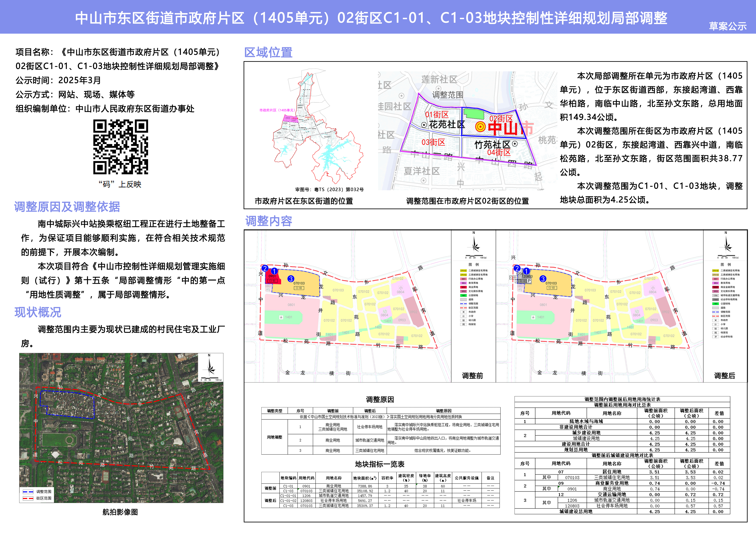
Task: Click the 花苑社区 label on the location map
Action: (447, 124)
